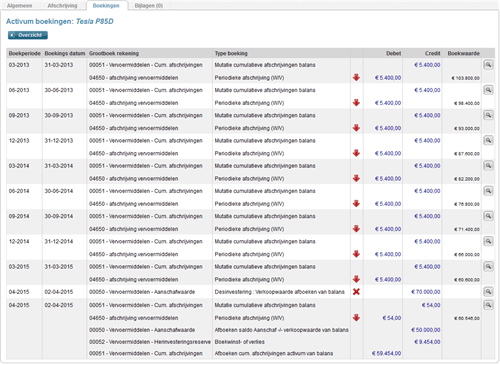The width and height of the screenshot is (500, 365).
Task: Click the Boekwaarde column header
Action: coord(463,53)
